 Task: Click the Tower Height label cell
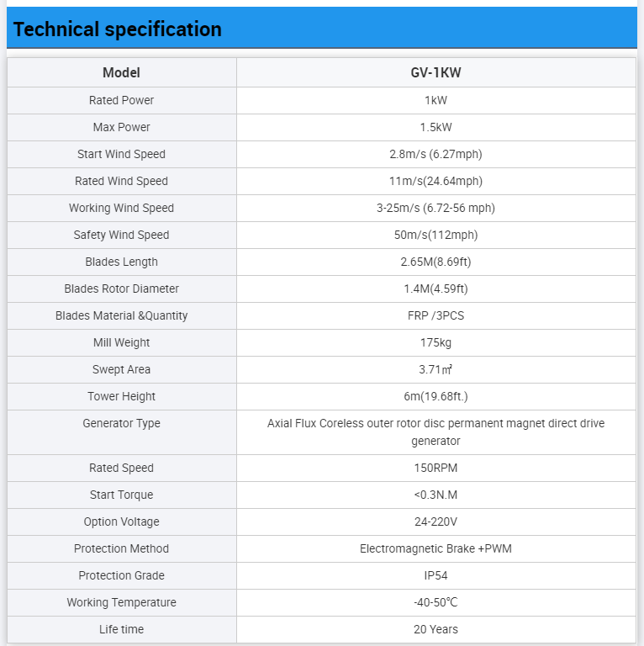tap(122, 396)
